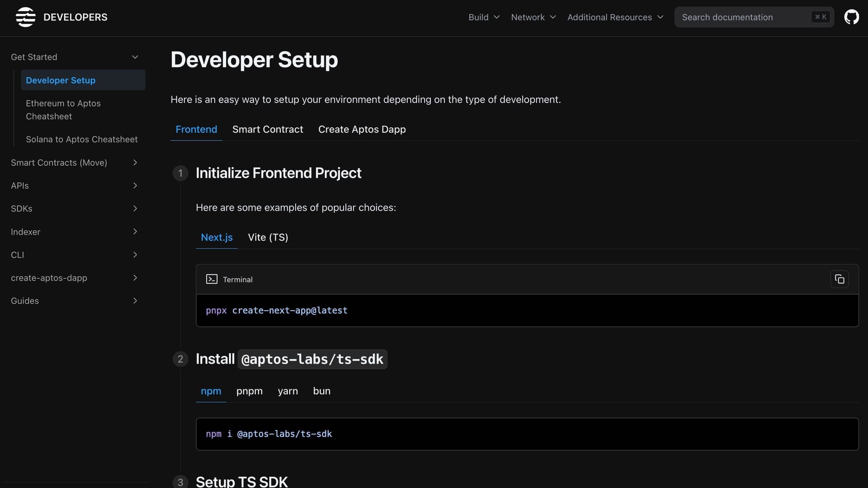Select the Next.js tab
Viewport: 868px width, 488px height.
click(x=217, y=237)
